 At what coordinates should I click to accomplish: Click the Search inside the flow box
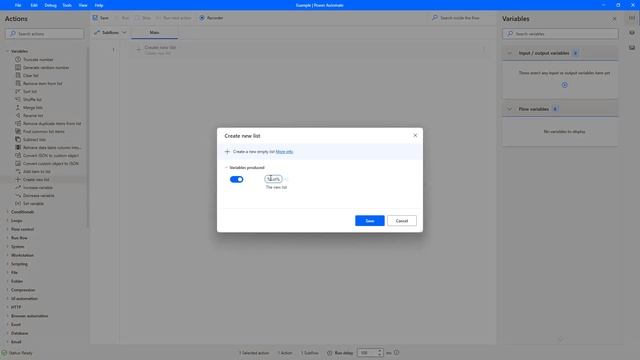(x=462, y=18)
